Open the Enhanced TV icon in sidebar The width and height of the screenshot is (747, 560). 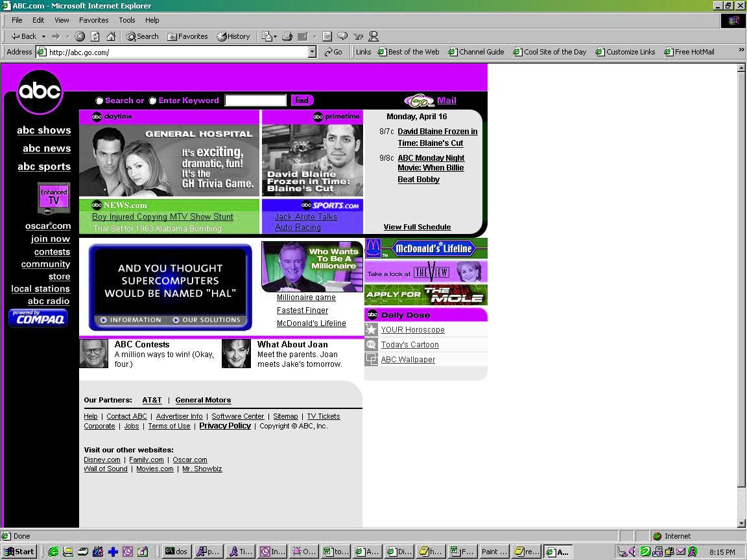coord(54,198)
